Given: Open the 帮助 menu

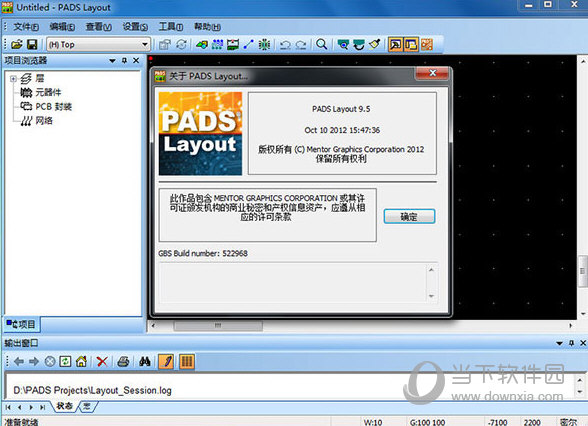Looking at the screenshot, I should pos(207,27).
